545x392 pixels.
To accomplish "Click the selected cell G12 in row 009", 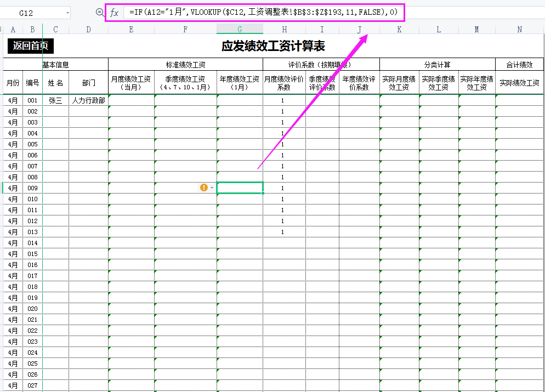I will [x=240, y=188].
